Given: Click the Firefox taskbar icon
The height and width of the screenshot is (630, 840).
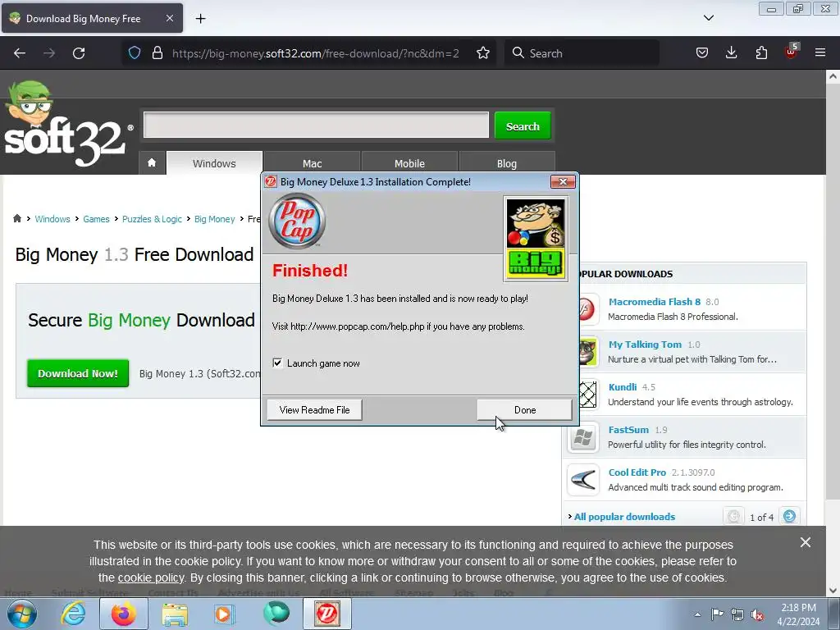Looking at the screenshot, I should pyautogui.click(x=124, y=614).
